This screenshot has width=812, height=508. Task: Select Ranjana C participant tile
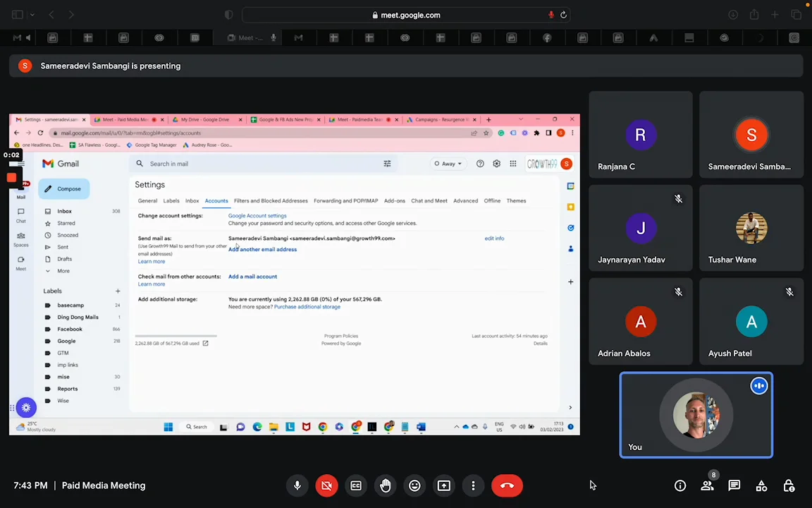point(641,135)
